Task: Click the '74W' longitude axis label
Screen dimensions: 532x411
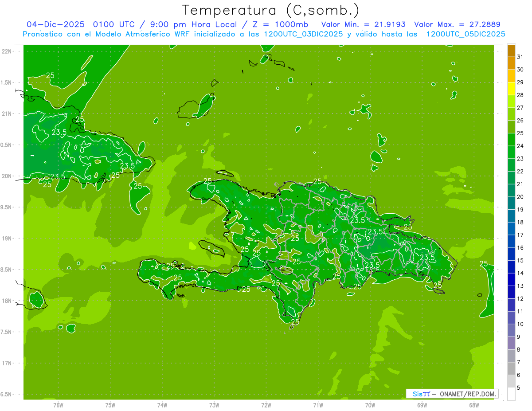Action: point(162,405)
